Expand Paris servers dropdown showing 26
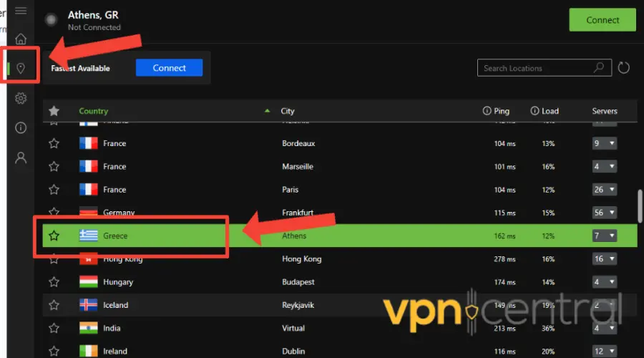This screenshot has width=644, height=358. point(604,190)
